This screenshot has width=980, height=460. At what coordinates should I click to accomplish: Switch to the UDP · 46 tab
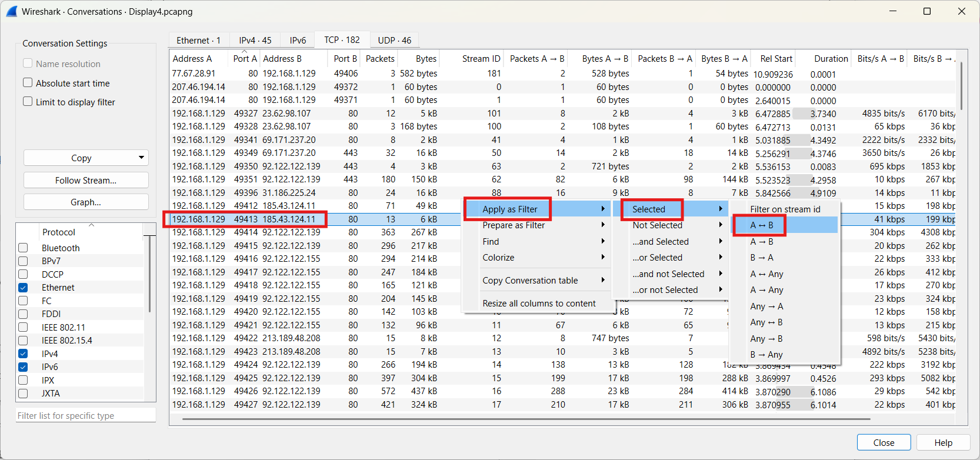point(394,40)
